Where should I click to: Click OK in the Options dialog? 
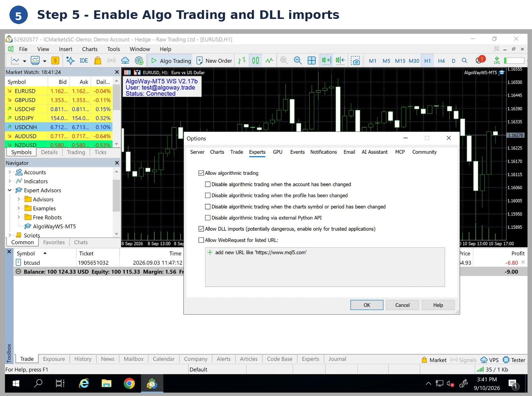367,305
